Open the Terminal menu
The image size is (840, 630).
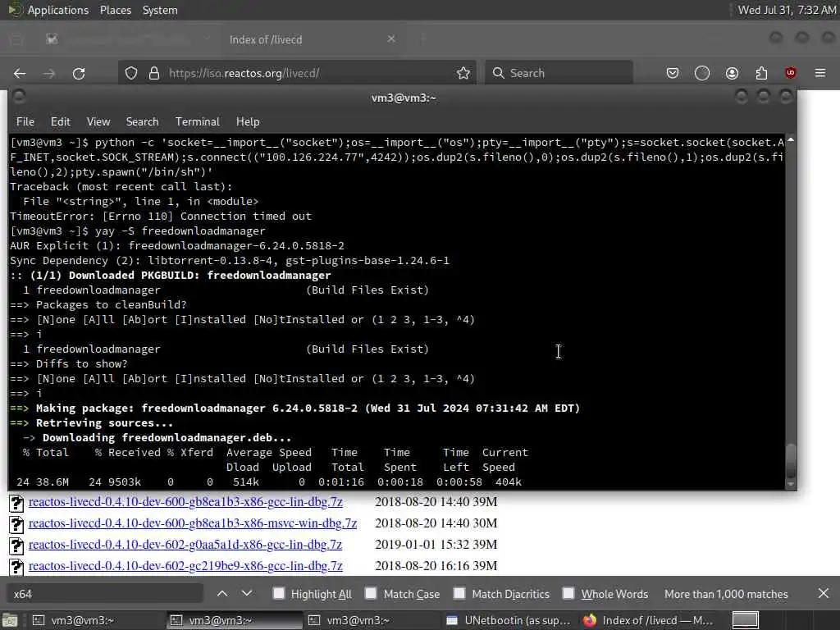click(198, 121)
